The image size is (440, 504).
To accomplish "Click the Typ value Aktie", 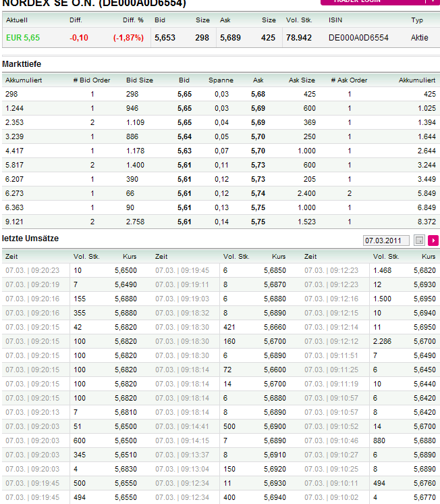I will pyautogui.click(x=420, y=38).
